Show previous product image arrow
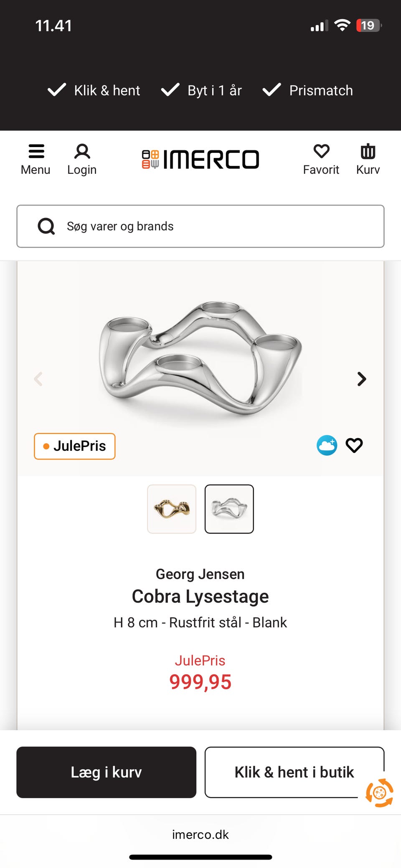Image resolution: width=401 pixels, height=868 pixels. [38, 379]
